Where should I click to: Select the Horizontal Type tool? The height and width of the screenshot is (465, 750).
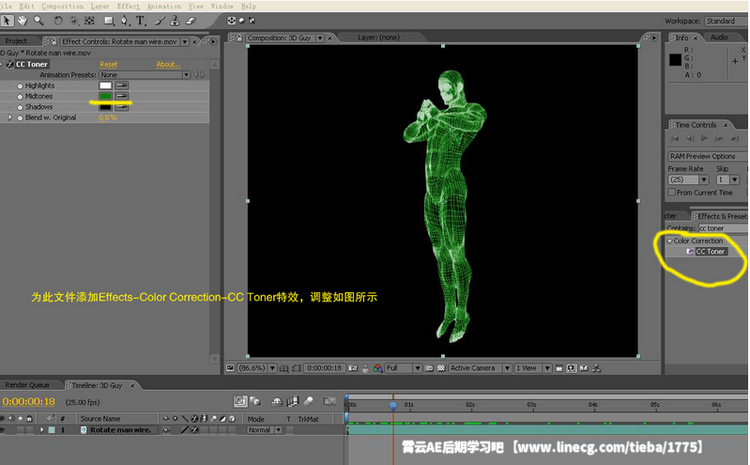[140, 21]
